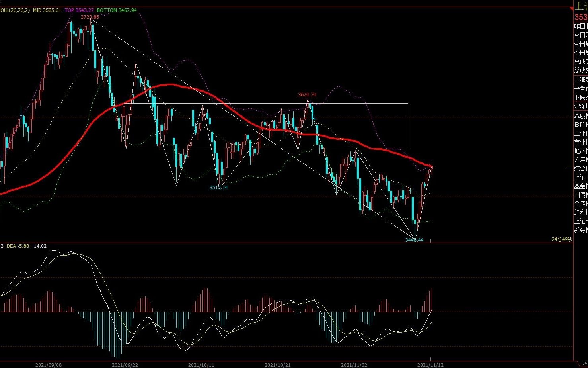Viewport: 588px width, 368px height.
Task: Click the 2021/09/08 date axis label
Action: 49,365
